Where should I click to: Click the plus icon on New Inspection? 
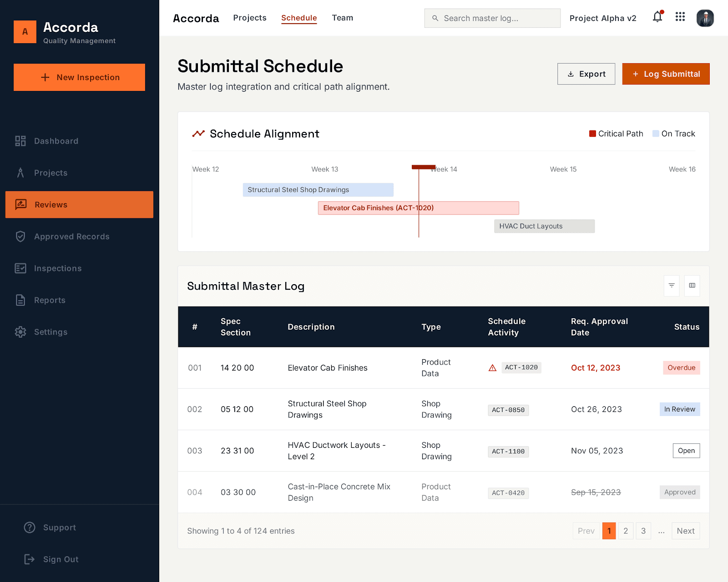click(45, 77)
